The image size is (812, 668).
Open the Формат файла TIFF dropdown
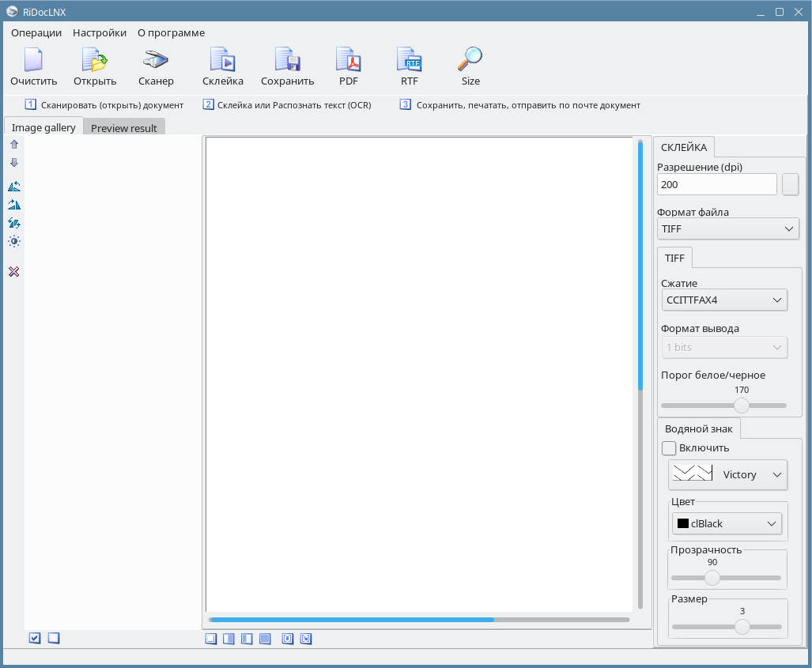(x=727, y=228)
